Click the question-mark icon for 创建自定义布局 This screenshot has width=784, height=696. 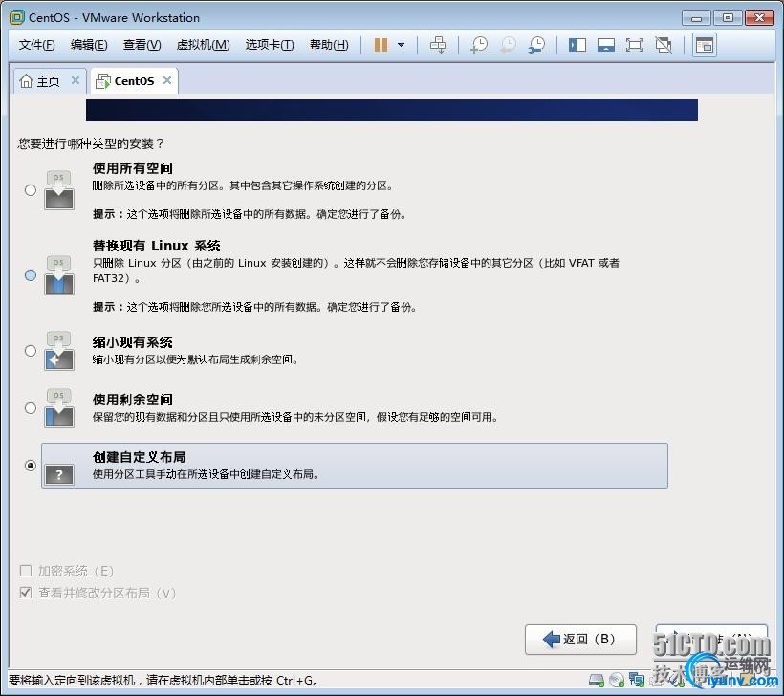pos(59,474)
